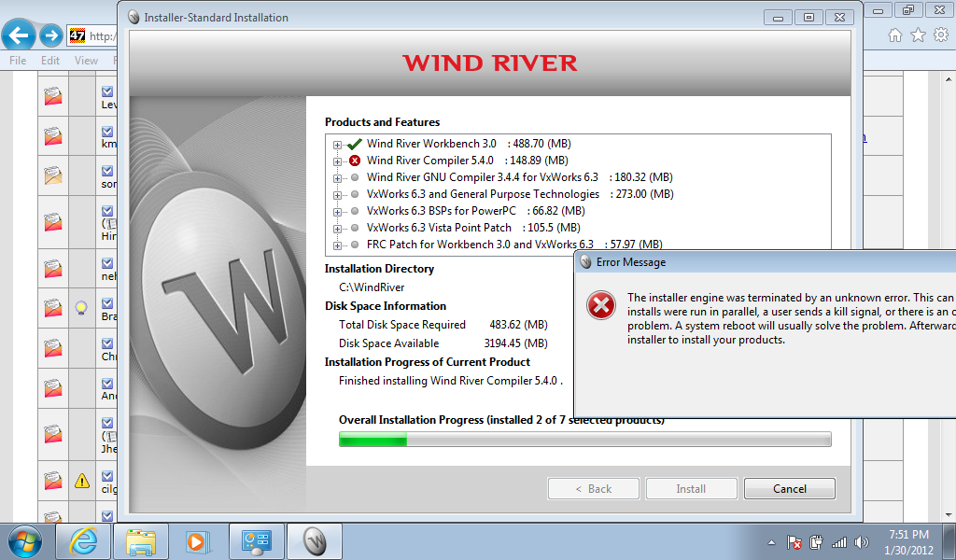Click browser address bar site favicon
The image size is (956, 560).
coord(77,35)
